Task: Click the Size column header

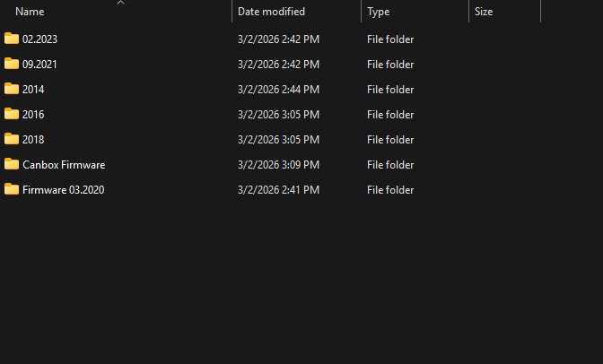Action: tap(484, 12)
